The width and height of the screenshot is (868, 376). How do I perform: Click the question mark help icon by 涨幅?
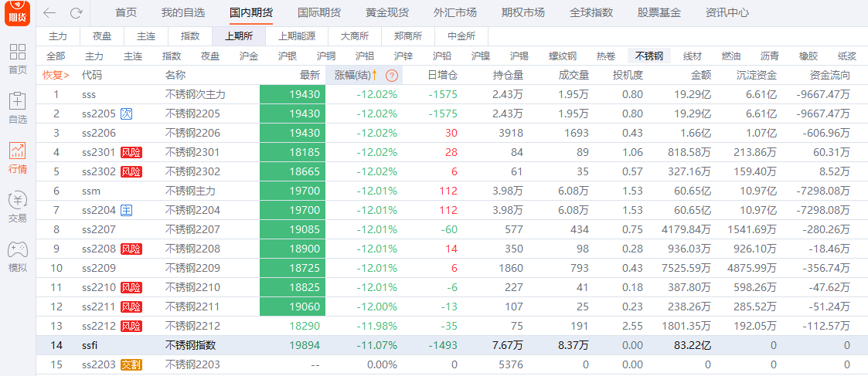pyautogui.click(x=392, y=76)
